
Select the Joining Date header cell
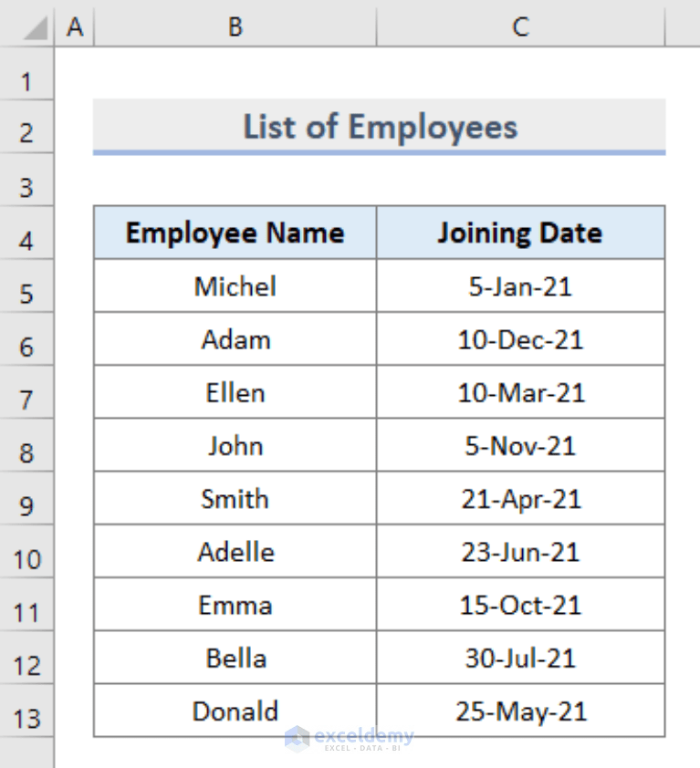click(519, 233)
